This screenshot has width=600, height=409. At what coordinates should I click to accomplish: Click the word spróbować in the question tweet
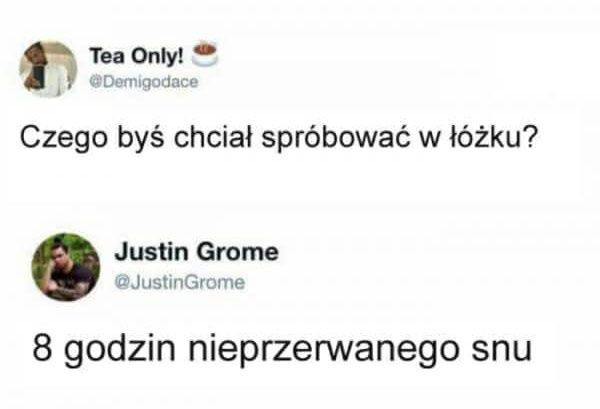(337, 138)
